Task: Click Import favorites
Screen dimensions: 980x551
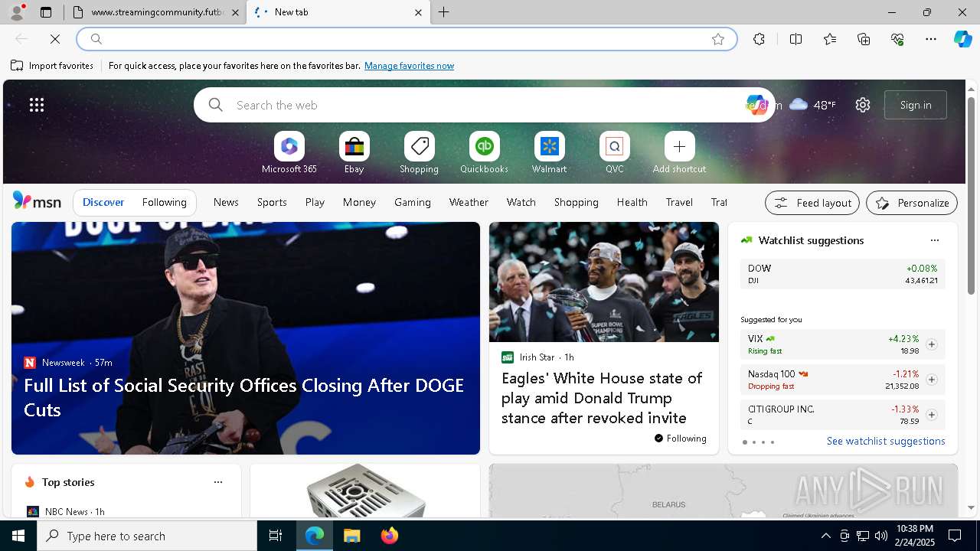Action: click(x=52, y=66)
